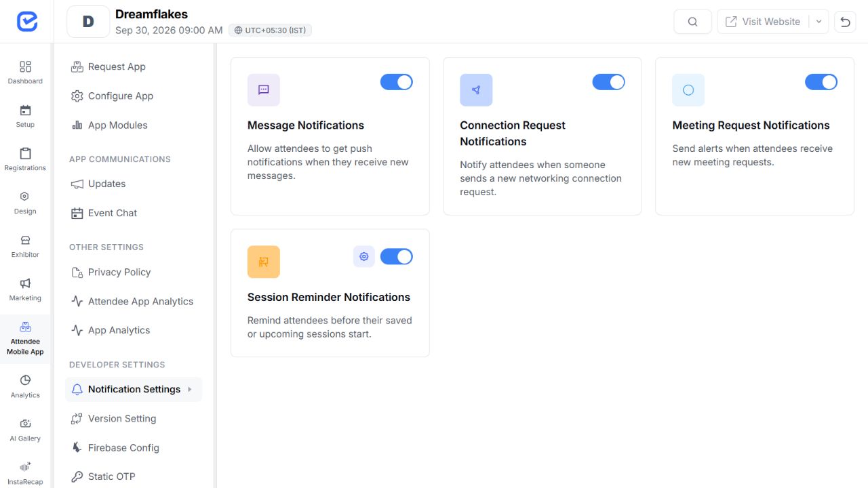
Task: Click the undo/back arrow button in header
Action: pyautogui.click(x=845, y=22)
